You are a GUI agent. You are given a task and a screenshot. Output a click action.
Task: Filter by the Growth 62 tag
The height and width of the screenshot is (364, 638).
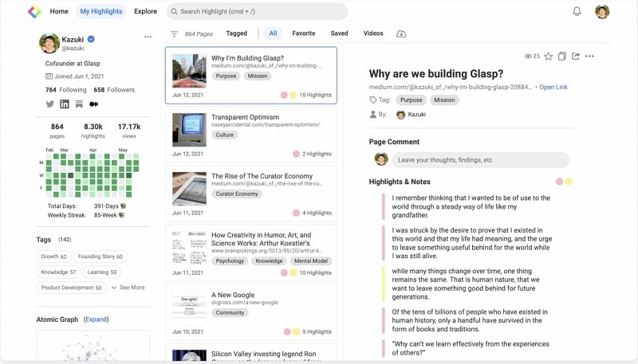pos(53,256)
